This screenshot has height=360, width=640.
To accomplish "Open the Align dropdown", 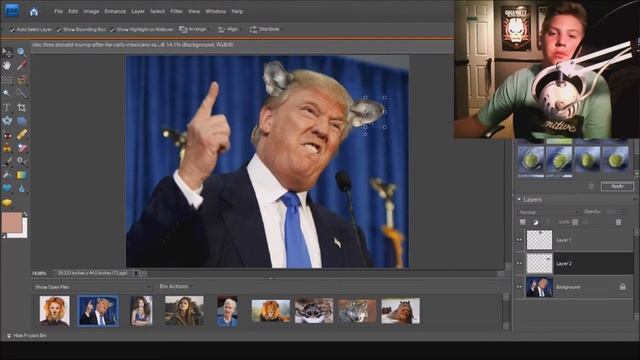I will [229, 29].
